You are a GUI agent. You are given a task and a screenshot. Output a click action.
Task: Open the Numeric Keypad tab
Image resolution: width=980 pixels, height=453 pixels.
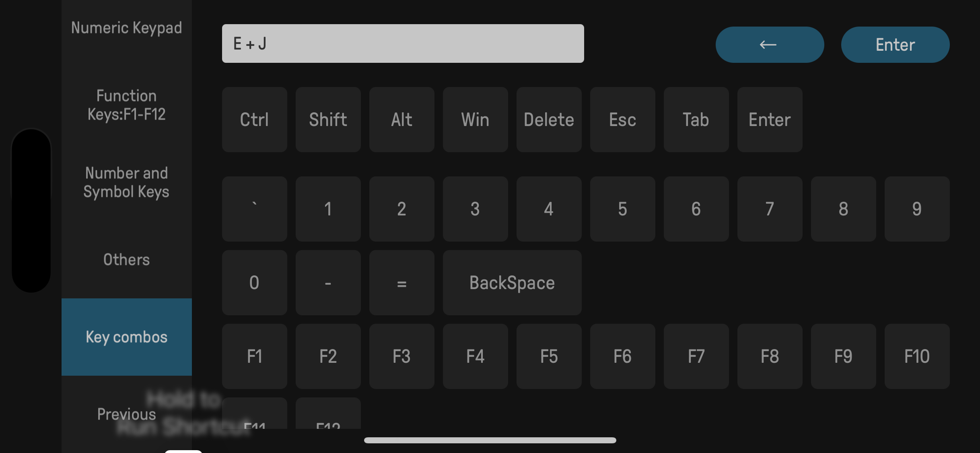click(x=126, y=28)
